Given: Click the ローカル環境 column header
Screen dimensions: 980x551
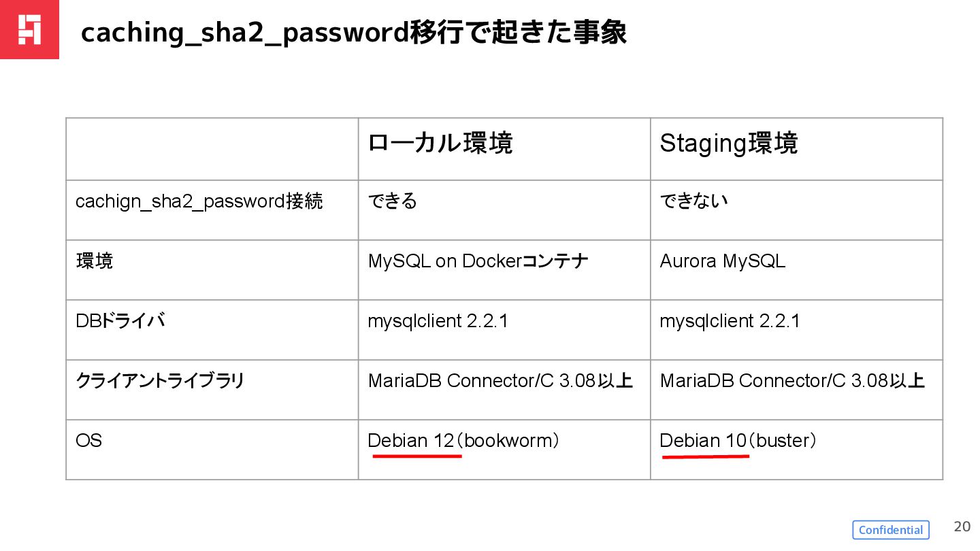Looking at the screenshot, I should coord(440,144).
